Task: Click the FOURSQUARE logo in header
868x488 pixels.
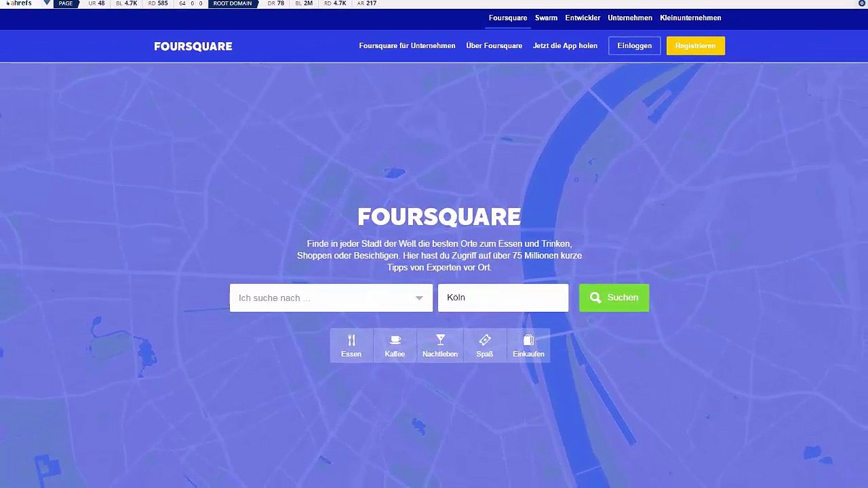Action: point(193,46)
